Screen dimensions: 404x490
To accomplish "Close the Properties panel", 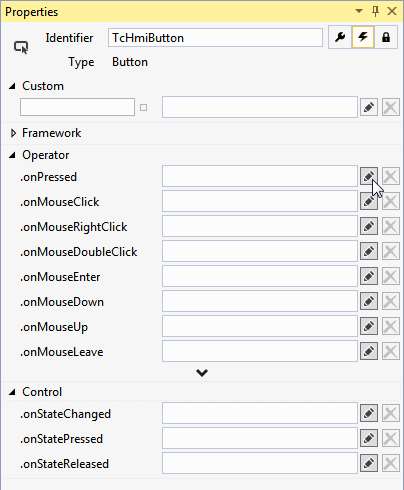I will point(392,11).
